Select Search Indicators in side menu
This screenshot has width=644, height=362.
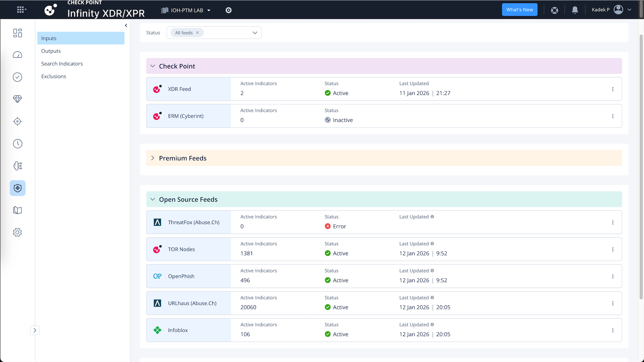[x=62, y=64]
